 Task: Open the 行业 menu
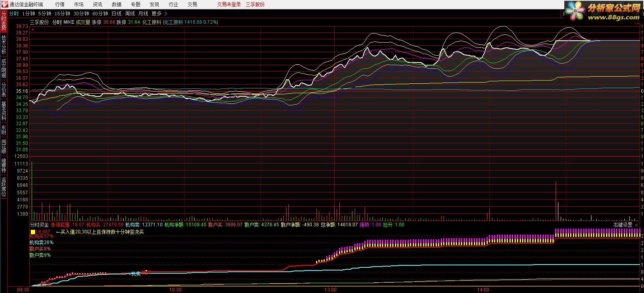pos(173,4)
